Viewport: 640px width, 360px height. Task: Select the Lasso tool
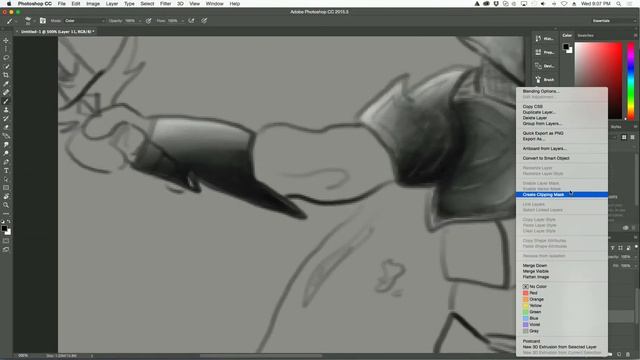point(6,58)
